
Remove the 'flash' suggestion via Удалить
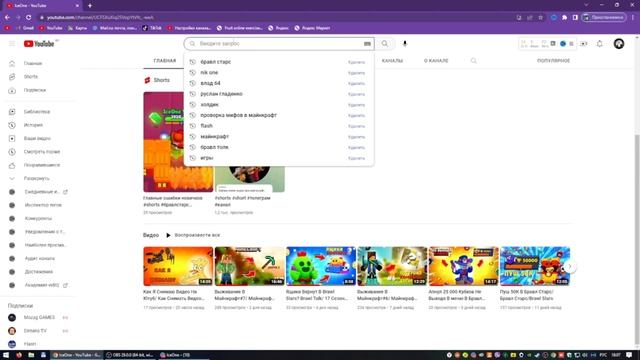[x=356, y=126]
